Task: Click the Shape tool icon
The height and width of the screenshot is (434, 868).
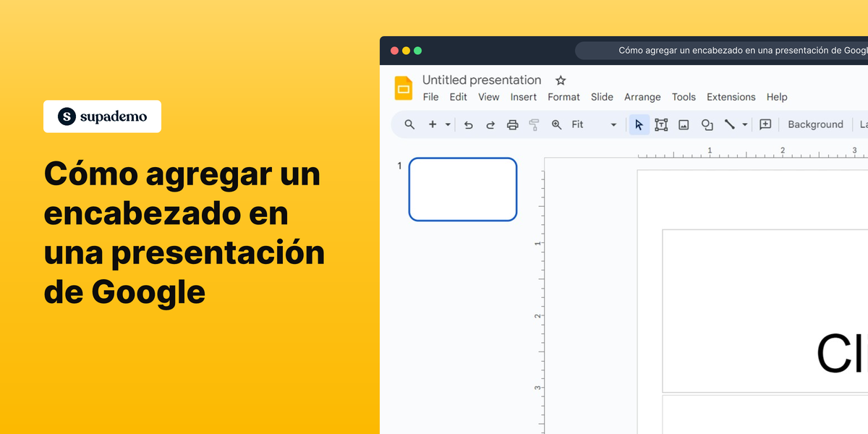Action: click(707, 124)
